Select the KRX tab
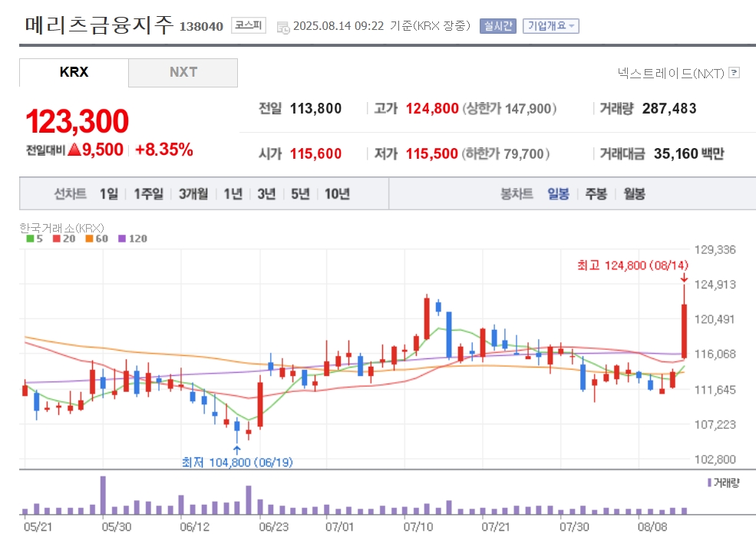The width and height of the screenshot is (756, 547). (x=74, y=72)
